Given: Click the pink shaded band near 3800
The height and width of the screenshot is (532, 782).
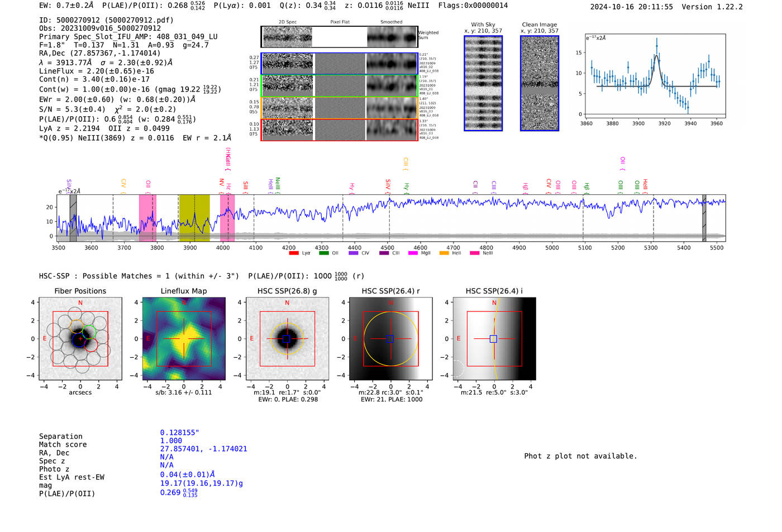Looking at the screenshot, I should (x=147, y=218).
